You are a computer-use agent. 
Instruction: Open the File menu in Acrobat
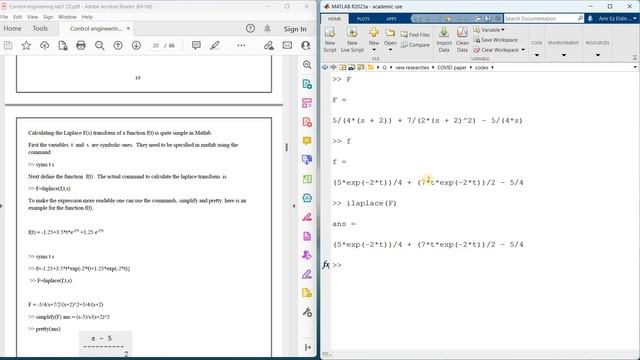point(4,17)
